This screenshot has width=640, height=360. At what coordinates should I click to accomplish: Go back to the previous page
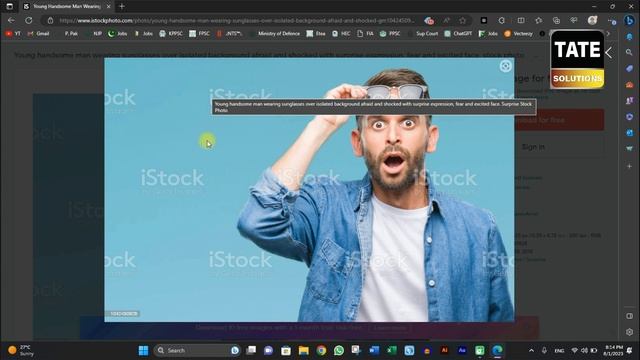click(x=11, y=20)
